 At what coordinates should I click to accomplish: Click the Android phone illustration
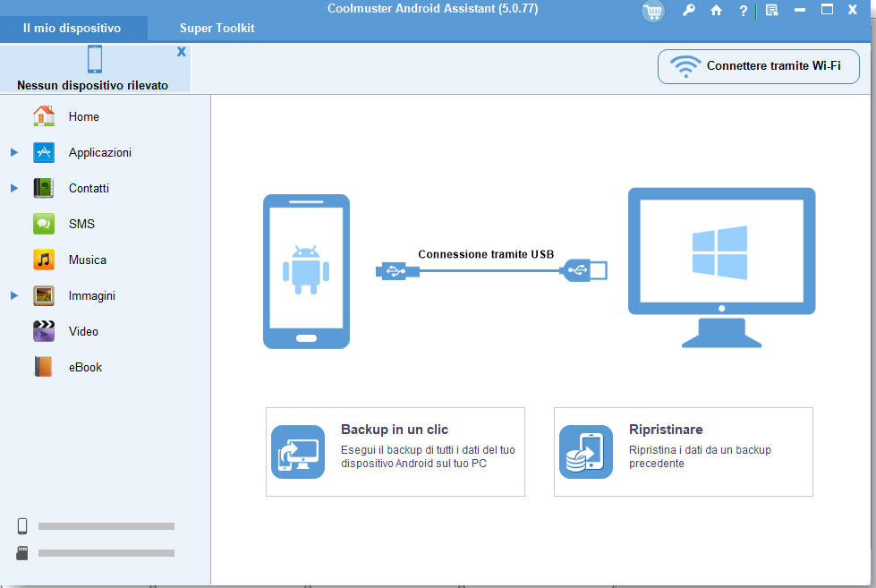306,271
